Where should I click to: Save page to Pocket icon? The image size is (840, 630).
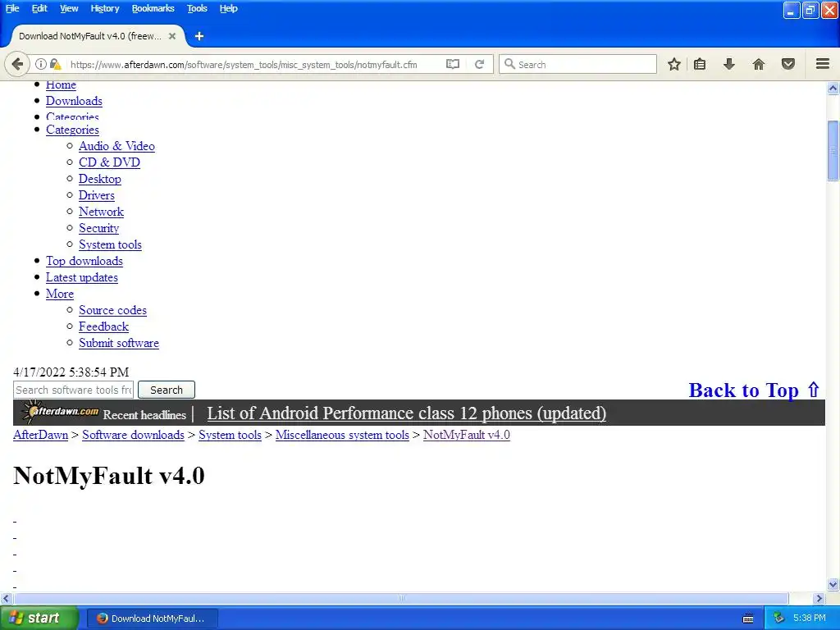tap(788, 64)
